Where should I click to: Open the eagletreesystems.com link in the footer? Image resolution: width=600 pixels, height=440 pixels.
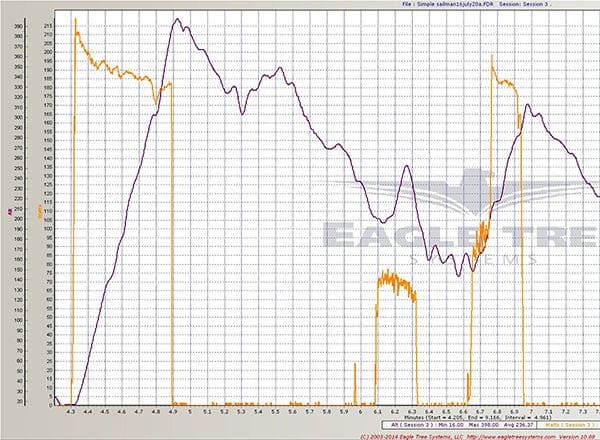tap(509, 437)
